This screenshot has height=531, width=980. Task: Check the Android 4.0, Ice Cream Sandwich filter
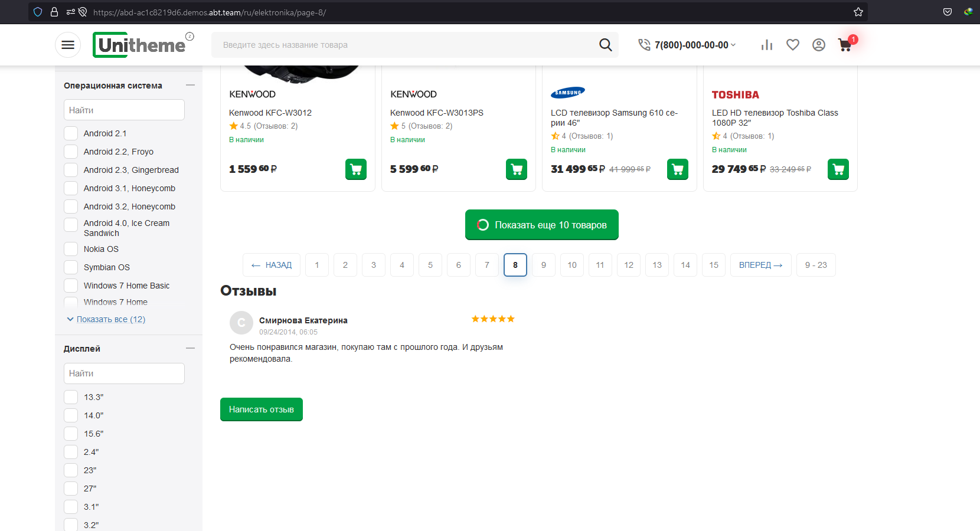[71, 225]
